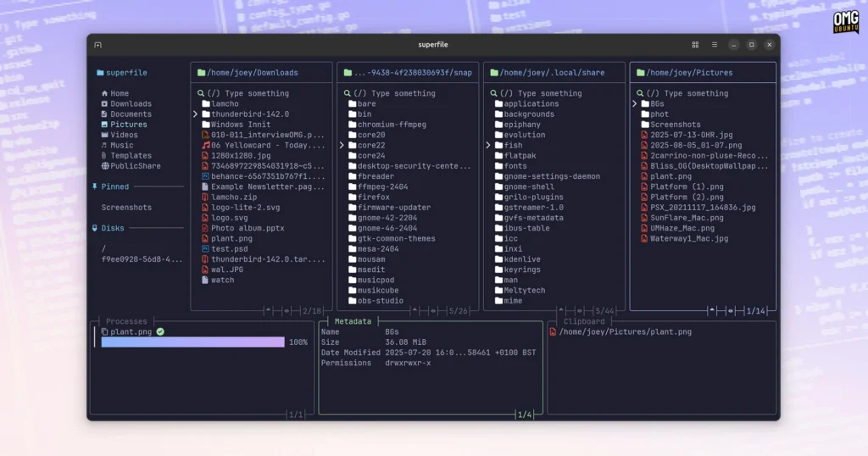
Task: Click the test.psd file icon
Action: [x=205, y=249]
